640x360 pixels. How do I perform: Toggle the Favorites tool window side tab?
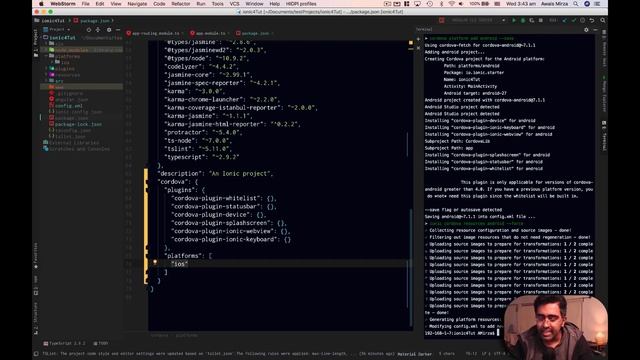pyautogui.click(x=36, y=256)
